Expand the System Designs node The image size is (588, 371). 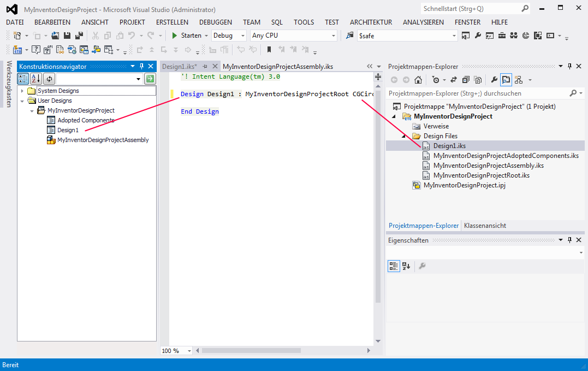[x=22, y=91]
